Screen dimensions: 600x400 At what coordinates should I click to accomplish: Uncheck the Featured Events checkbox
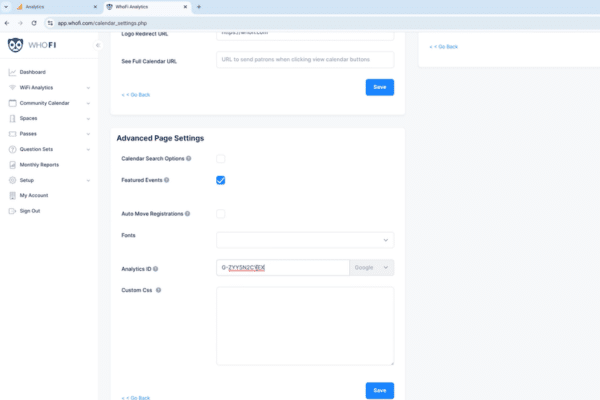coord(220,180)
